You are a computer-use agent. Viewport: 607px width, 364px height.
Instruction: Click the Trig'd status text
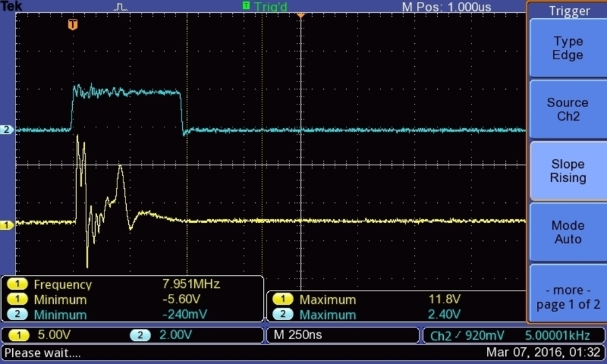pos(271,7)
